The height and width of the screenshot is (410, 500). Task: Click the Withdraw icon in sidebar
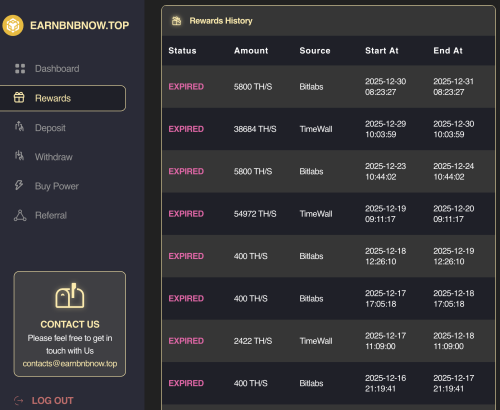click(19, 156)
